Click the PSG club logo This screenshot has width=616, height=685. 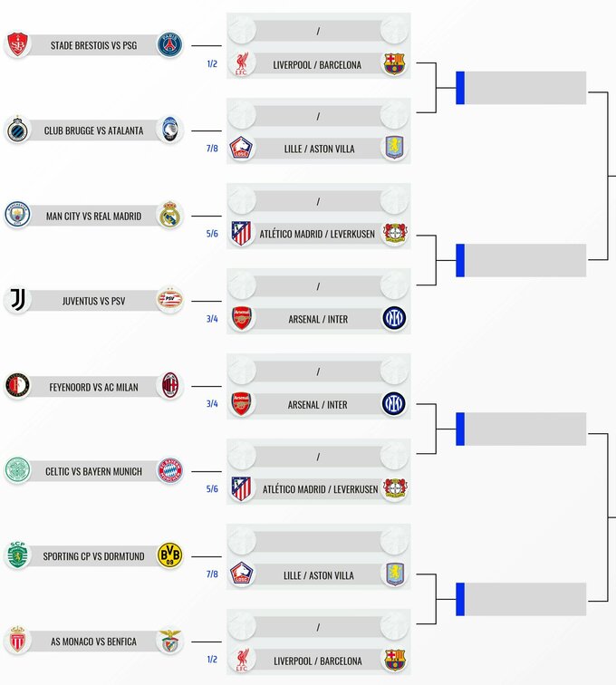(169, 45)
